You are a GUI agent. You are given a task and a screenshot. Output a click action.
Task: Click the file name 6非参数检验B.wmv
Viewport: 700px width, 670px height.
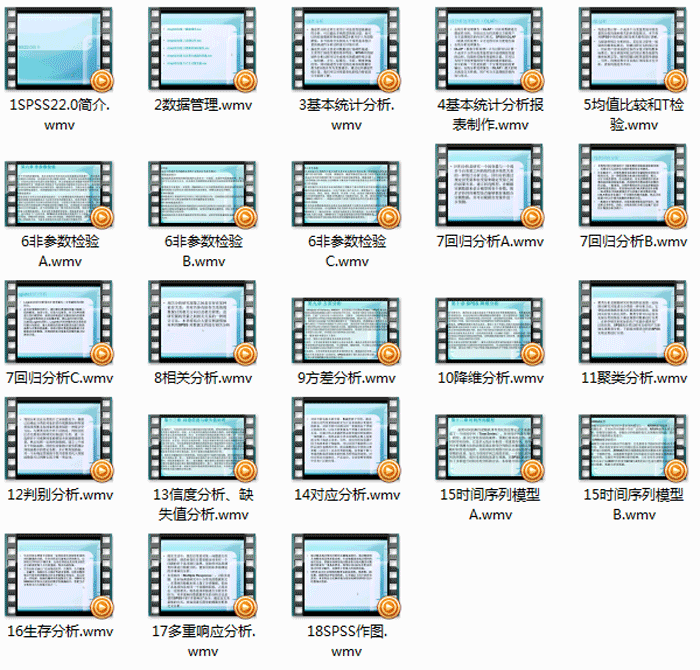(x=204, y=251)
